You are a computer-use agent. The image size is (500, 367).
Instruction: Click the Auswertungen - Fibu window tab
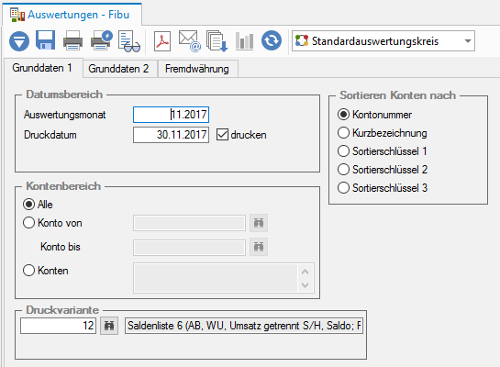pos(72,15)
